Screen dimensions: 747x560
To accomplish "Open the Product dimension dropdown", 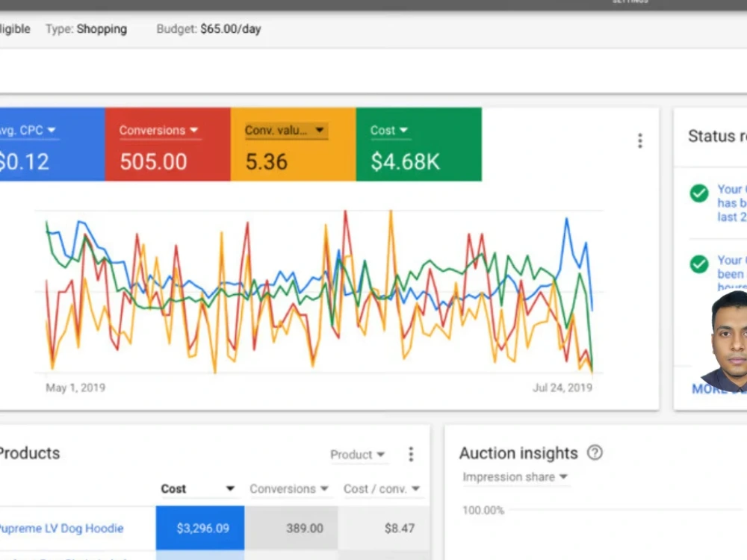I will click(358, 455).
